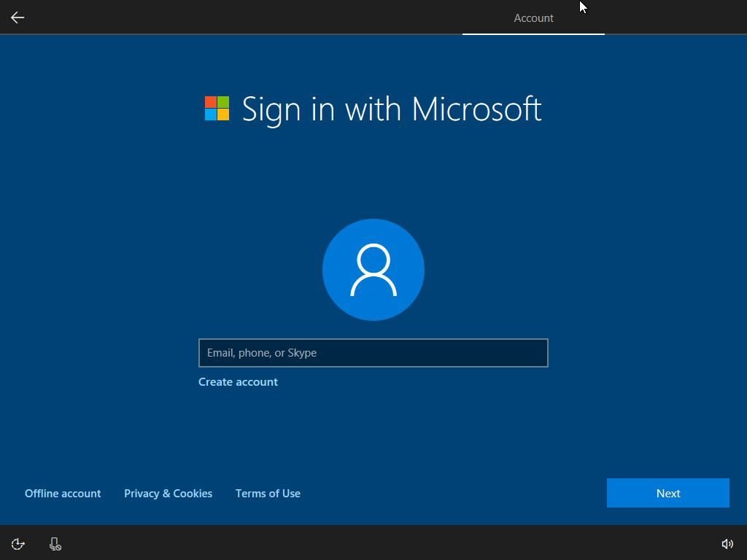Click the yellow square of Microsoft logo
The height and width of the screenshot is (560, 747).
223,114
